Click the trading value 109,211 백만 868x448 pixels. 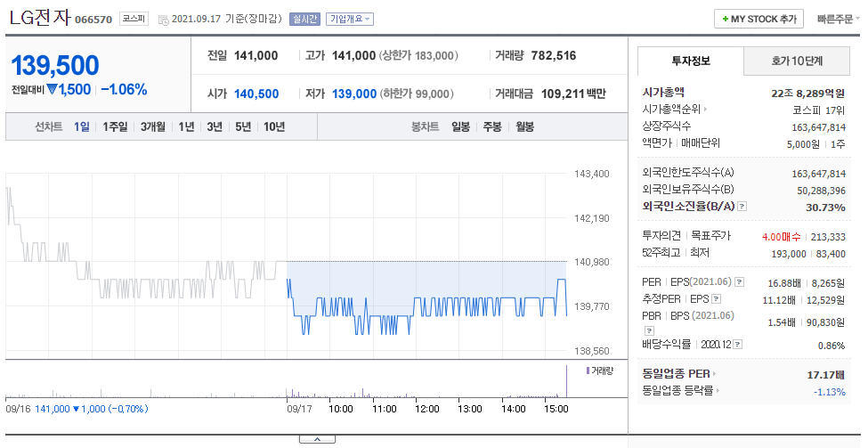(x=573, y=94)
